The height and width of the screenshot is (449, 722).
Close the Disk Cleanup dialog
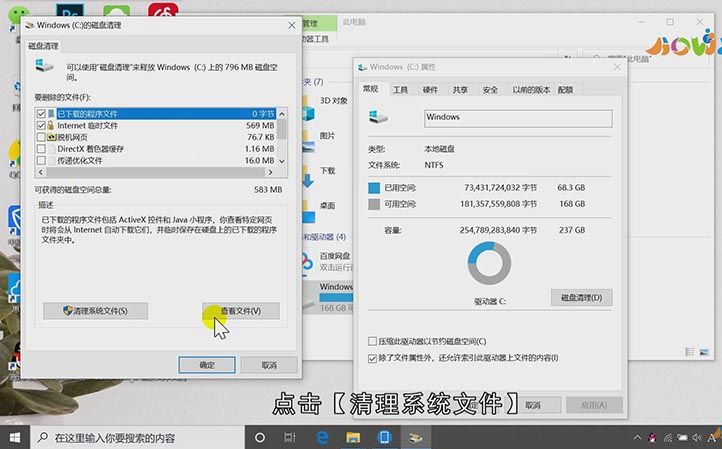(291, 25)
